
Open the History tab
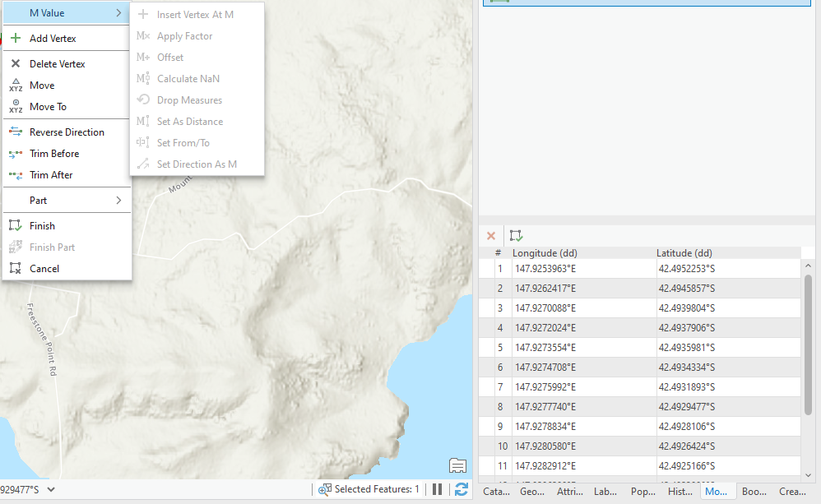point(680,491)
